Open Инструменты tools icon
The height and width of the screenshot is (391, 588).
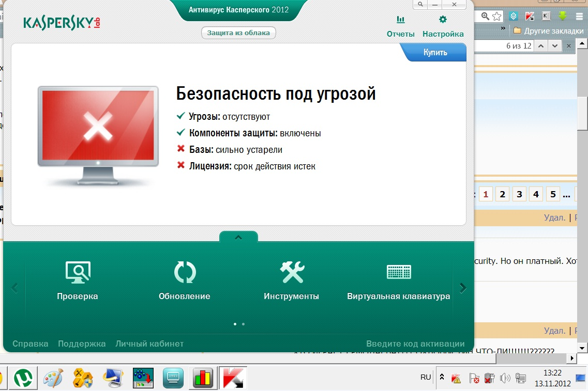292,272
